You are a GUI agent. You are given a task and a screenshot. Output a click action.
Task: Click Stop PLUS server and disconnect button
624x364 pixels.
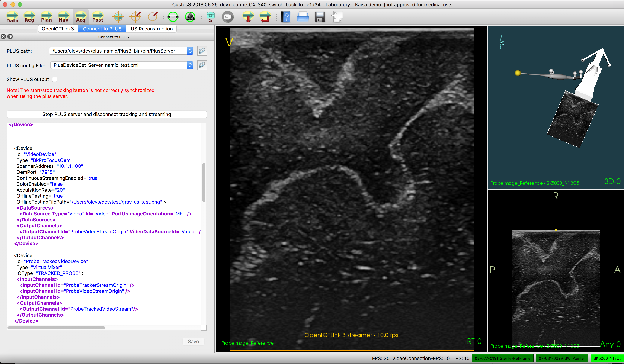click(106, 114)
